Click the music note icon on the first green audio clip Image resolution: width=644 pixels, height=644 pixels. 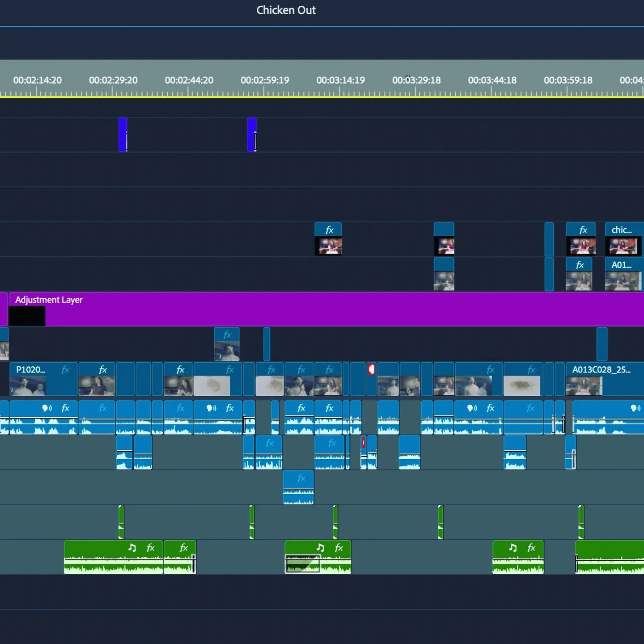[132, 548]
